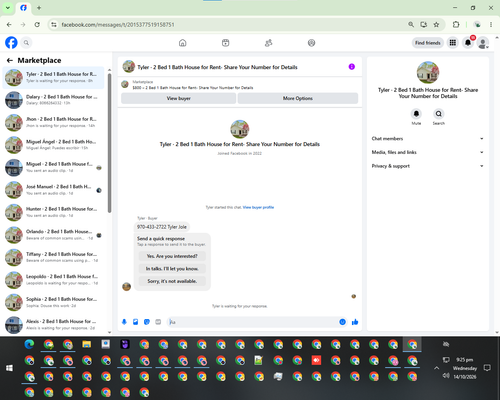Expand the Privacy & support section

tap(428, 166)
